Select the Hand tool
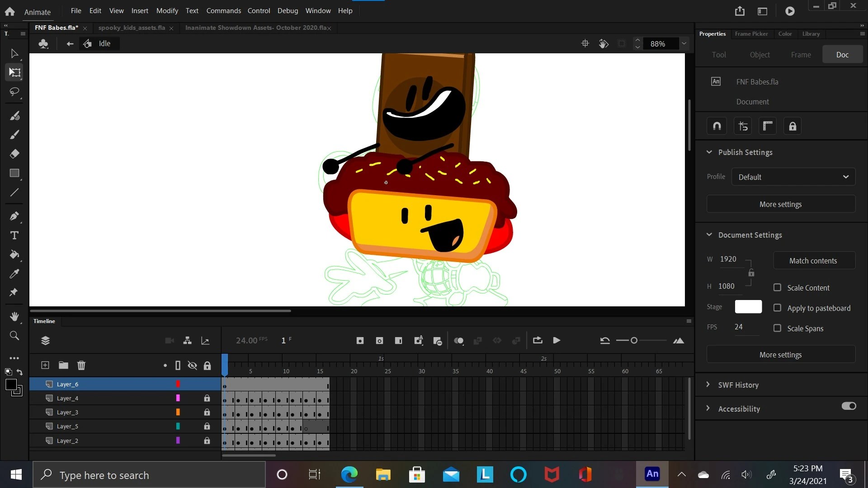The width and height of the screenshot is (868, 488). [14, 316]
